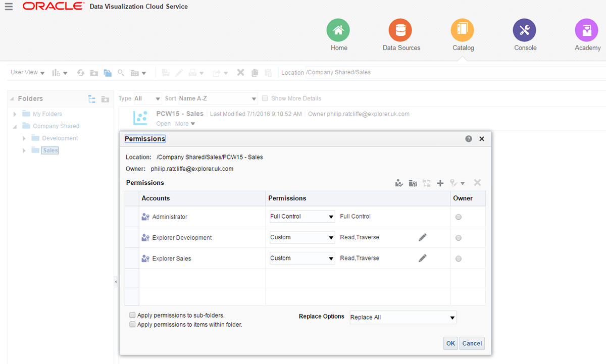Click the delete X icon in catalog toolbar
The width and height of the screenshot is (606, 364).
241,73
